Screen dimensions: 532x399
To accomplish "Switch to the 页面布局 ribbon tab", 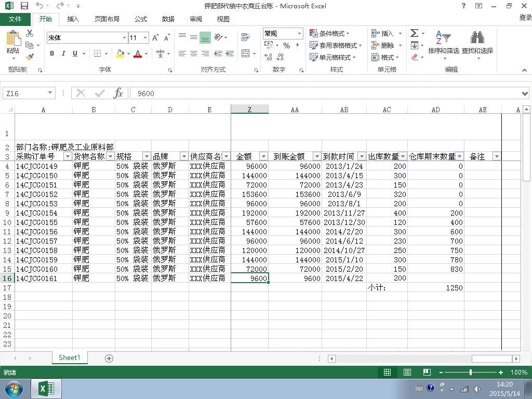I will pyautogui.click(x=107, y=19).
